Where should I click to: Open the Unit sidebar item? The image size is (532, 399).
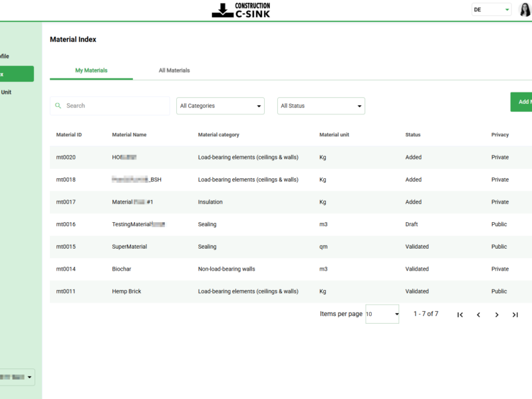point(6,92)
